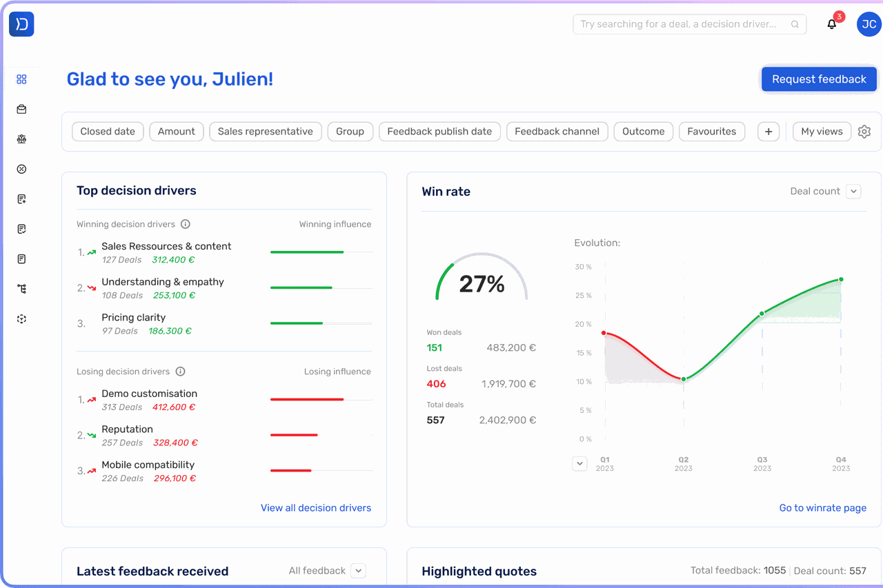Open the My views menu

click(822, 132)
